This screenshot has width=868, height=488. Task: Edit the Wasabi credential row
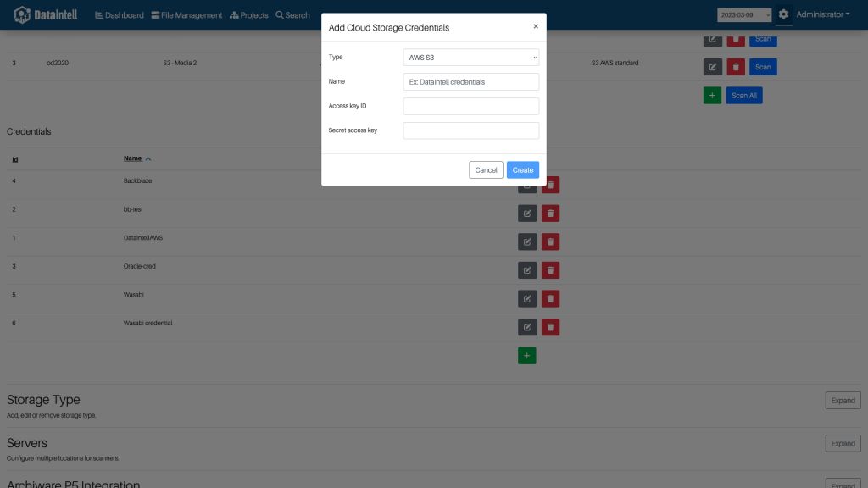click(x=527, y=299)
